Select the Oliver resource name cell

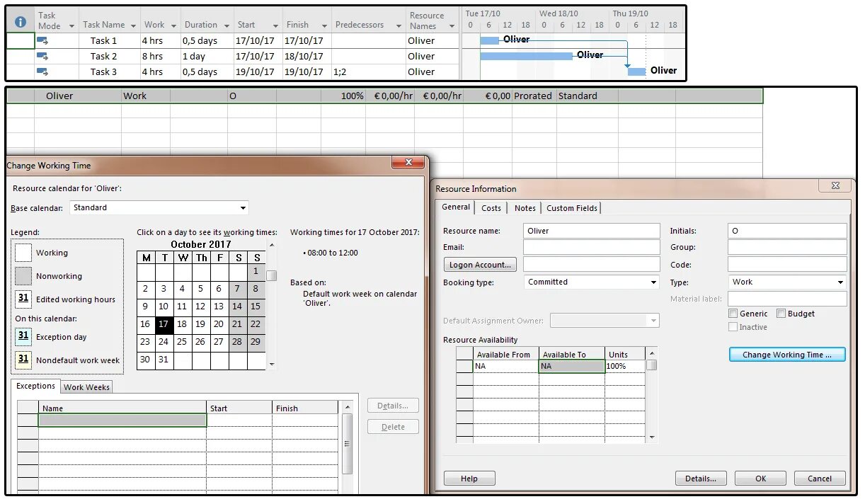click(79, 96)
